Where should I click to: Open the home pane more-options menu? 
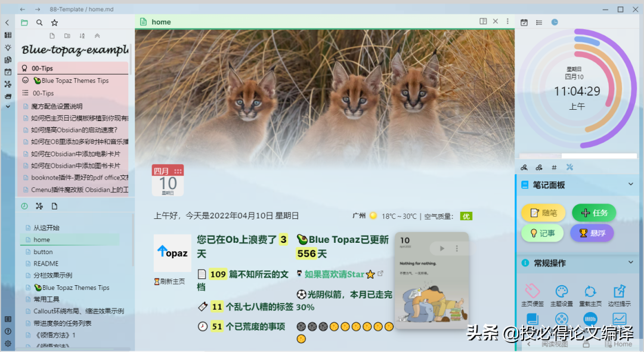click(507, 21)
